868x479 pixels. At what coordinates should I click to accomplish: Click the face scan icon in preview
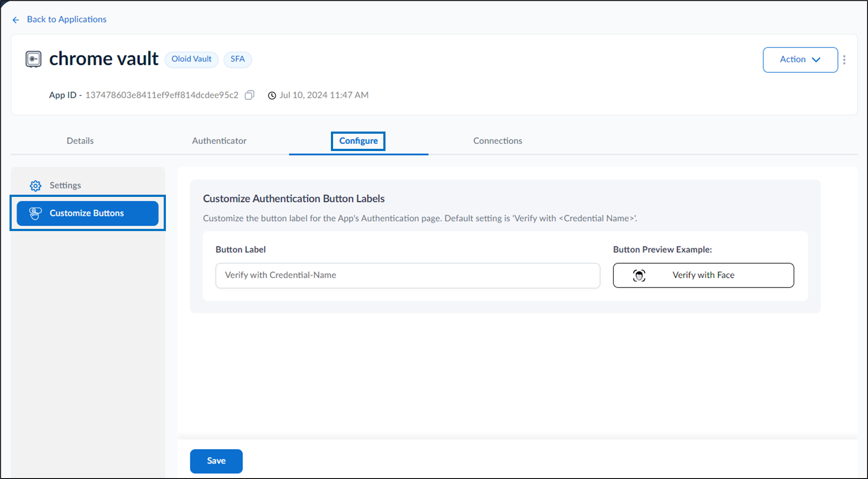pos(639,276)
